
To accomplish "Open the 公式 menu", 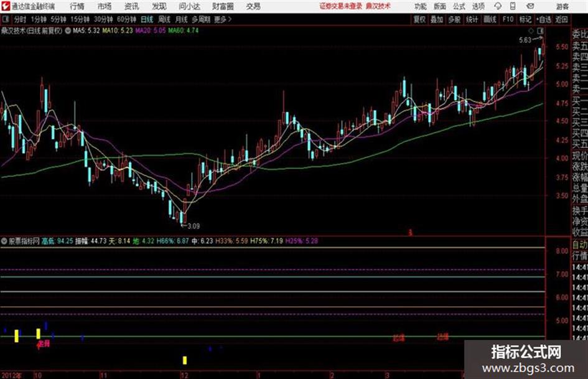I will (459, 6).
